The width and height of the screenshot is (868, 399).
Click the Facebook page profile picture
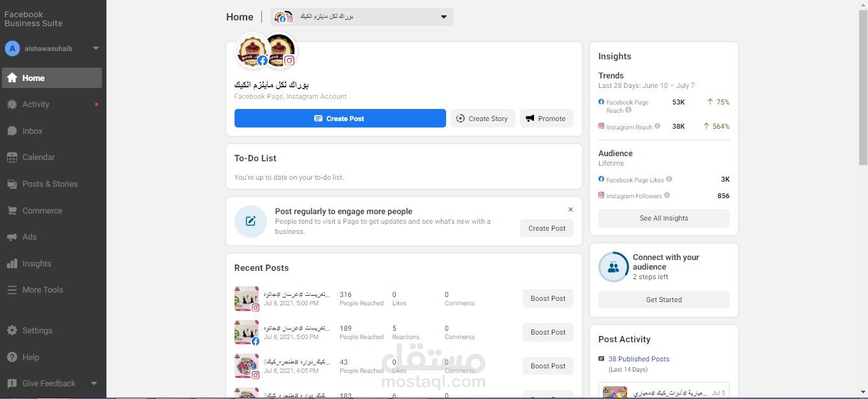[252, 50]
